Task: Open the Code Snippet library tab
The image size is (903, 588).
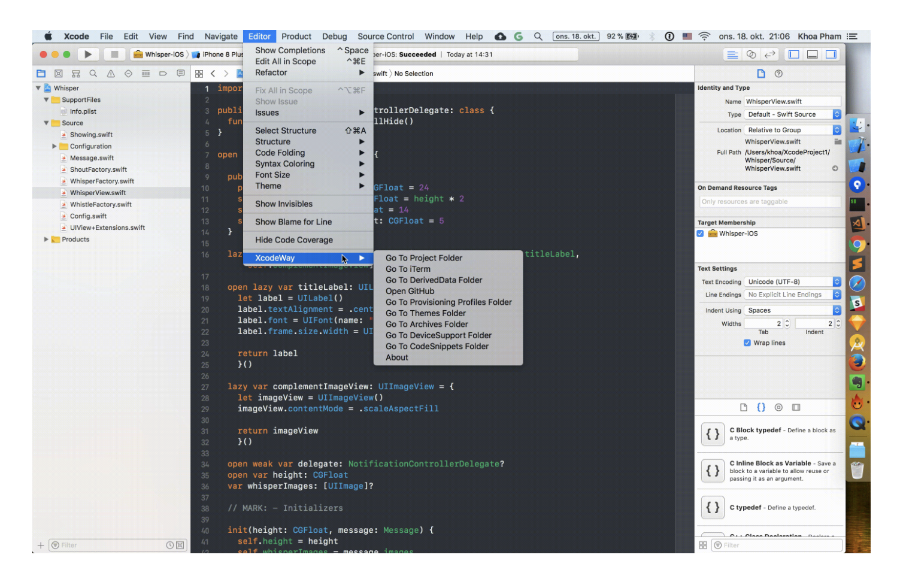Action: tap(761, 407)
